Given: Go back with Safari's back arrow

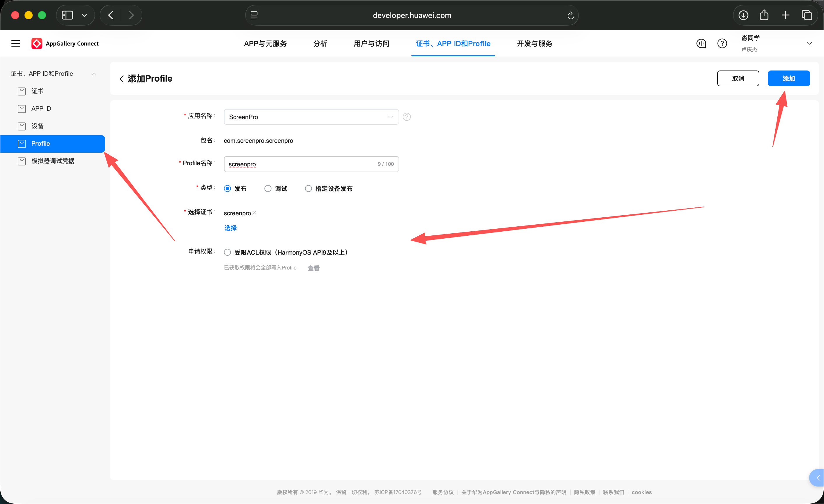Looking at the screenshot, I should coord(111,15).
